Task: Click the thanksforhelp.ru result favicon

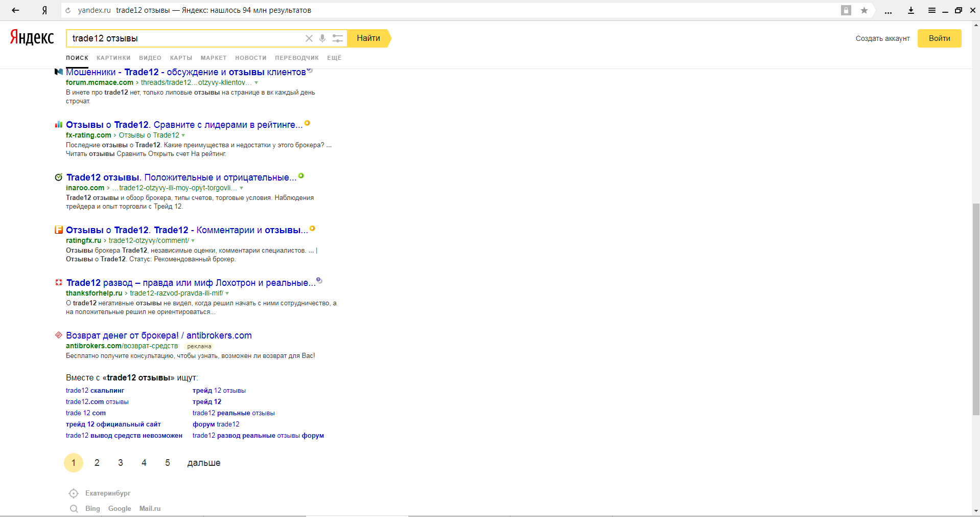Action: 59,283
